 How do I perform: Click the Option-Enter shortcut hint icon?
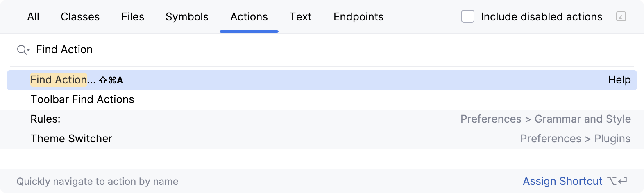(617, 181)
